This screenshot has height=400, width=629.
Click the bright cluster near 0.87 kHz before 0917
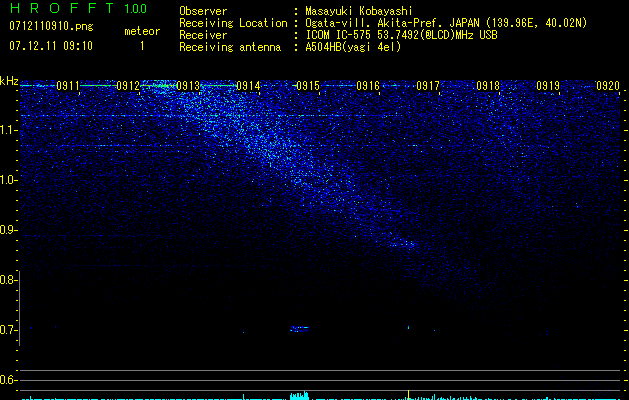click(x=402, y=244)
